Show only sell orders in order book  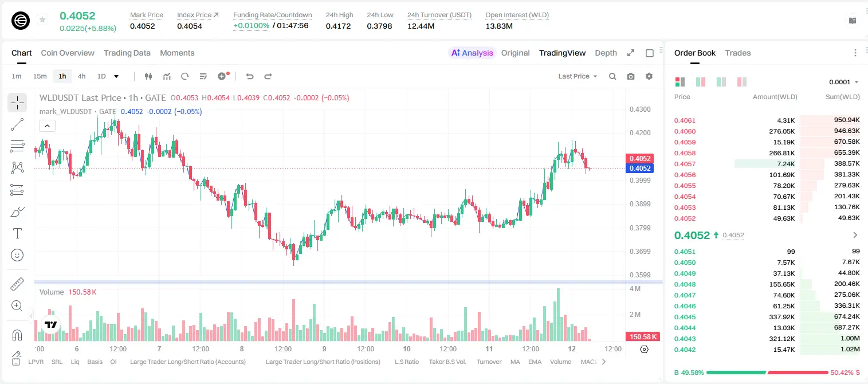click(742, 82)
